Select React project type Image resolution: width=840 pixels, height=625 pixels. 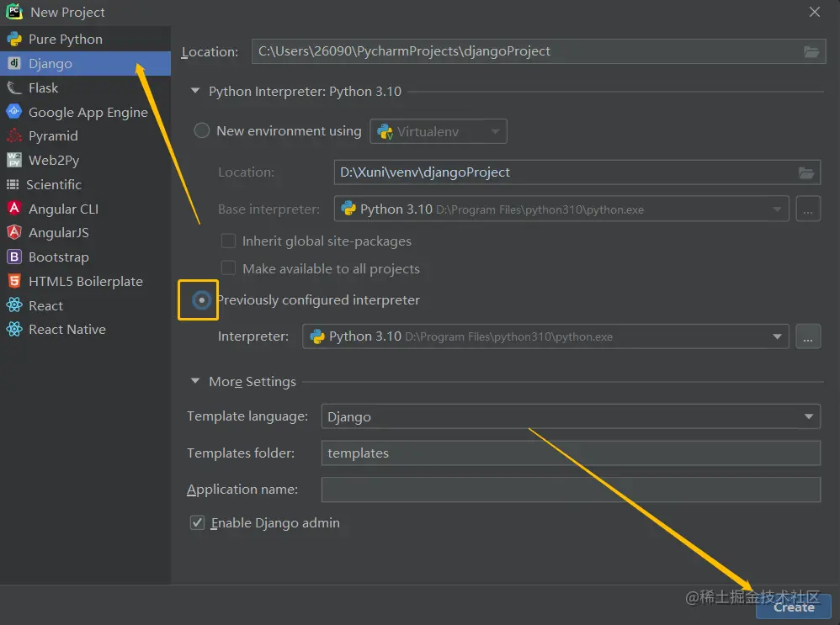[x=85, y=305]
